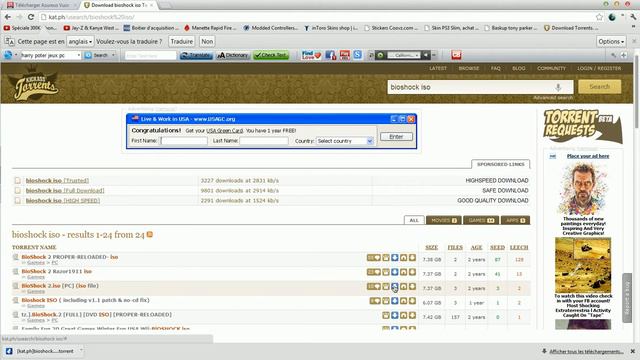640x360 pixels.
Task: Tick checkbox beside bioshock iso [Full Download]
Action: point(17,191)
